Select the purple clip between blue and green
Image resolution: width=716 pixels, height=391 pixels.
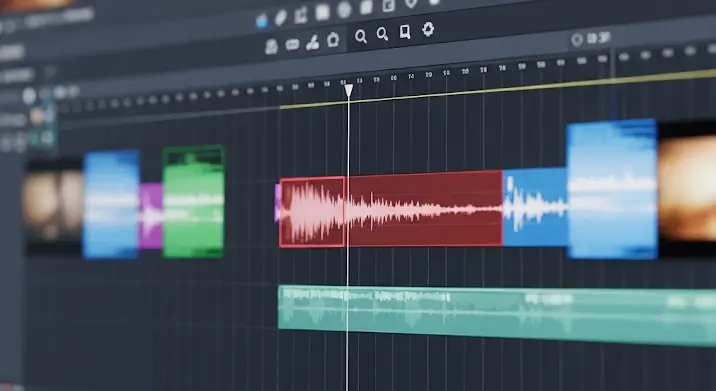(151, 216)
